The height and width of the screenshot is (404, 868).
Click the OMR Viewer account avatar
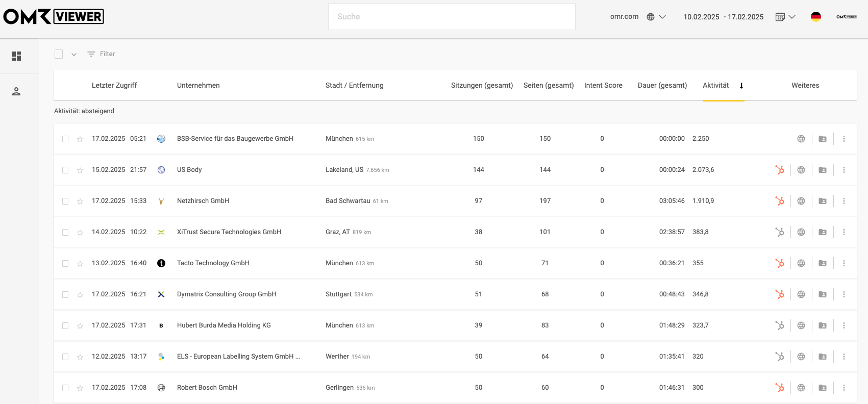(847, 17)
